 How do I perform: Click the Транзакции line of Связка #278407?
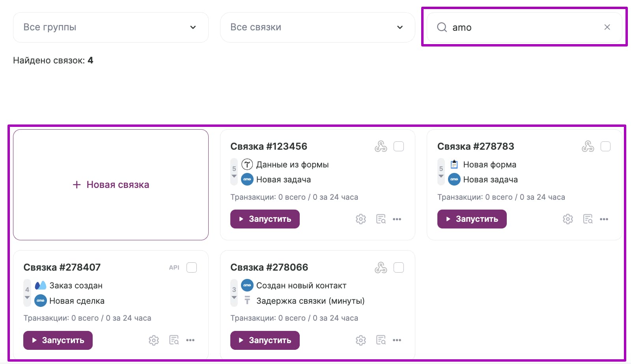(x=87, y=318)
